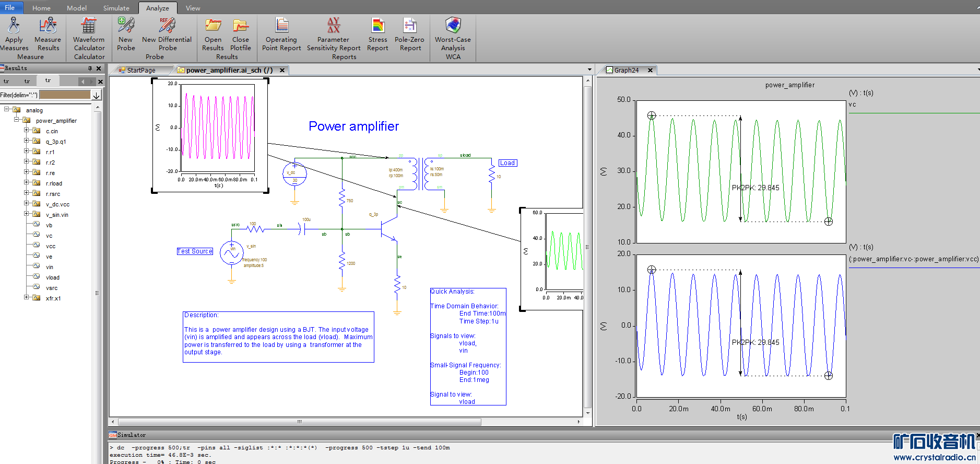The height and width of the screenshot is (464, 980).
Task: Expand the c.cin tree node
Action: tap(27, 131)
